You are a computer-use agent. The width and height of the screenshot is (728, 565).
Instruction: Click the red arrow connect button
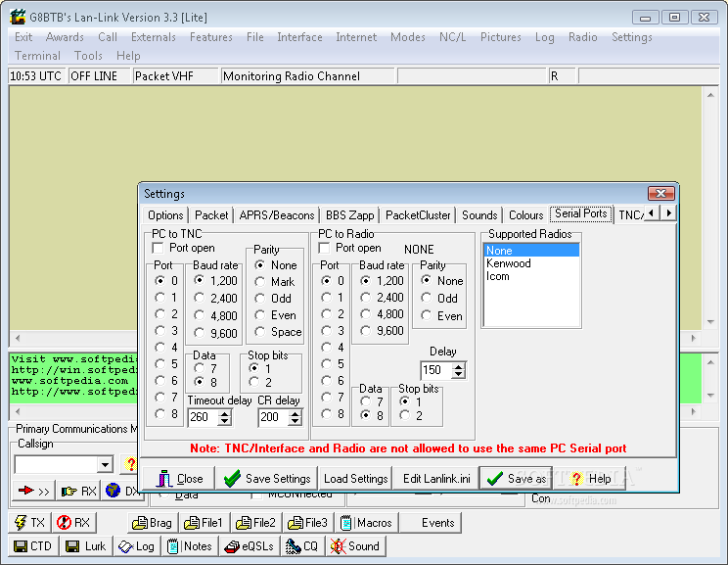pyautogui.click(x=33, y=491)
